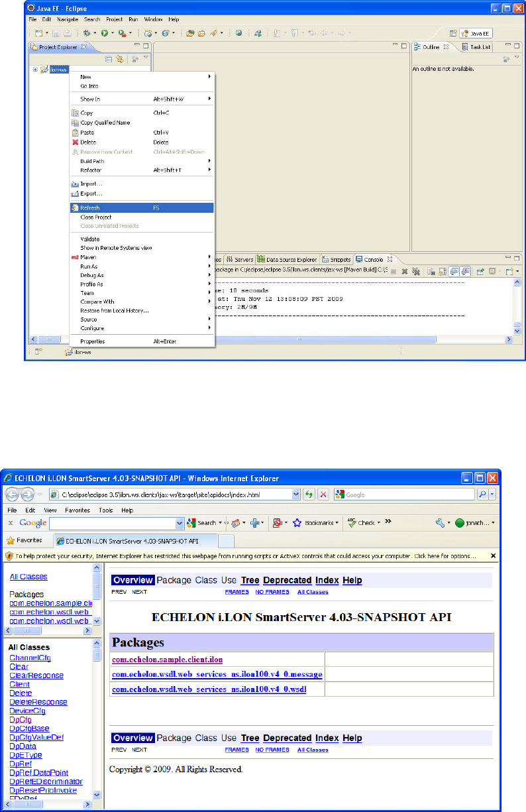Viewport: 526px width, 812px height.
Task: Click Delete in the context menu
Action: [142, 142]
